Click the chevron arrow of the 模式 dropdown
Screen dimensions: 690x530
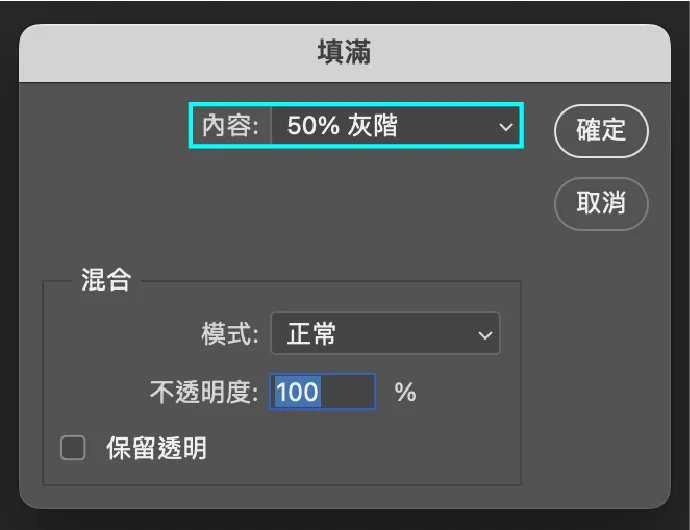[x=485, y=335]
